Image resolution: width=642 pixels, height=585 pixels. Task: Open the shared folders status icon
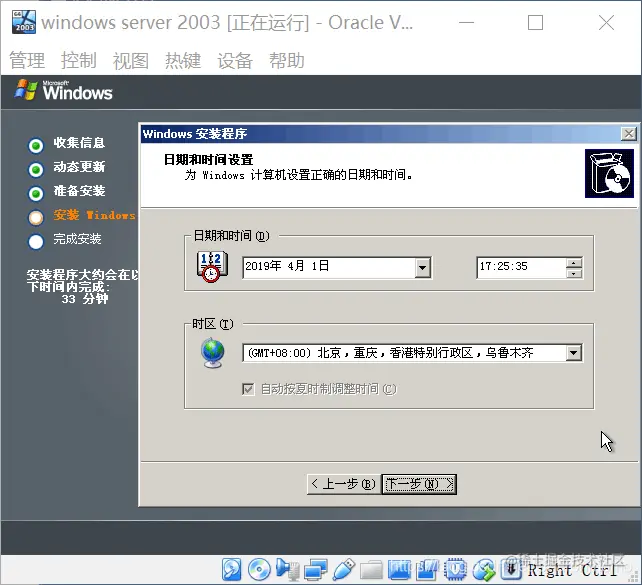click(371, 570)
